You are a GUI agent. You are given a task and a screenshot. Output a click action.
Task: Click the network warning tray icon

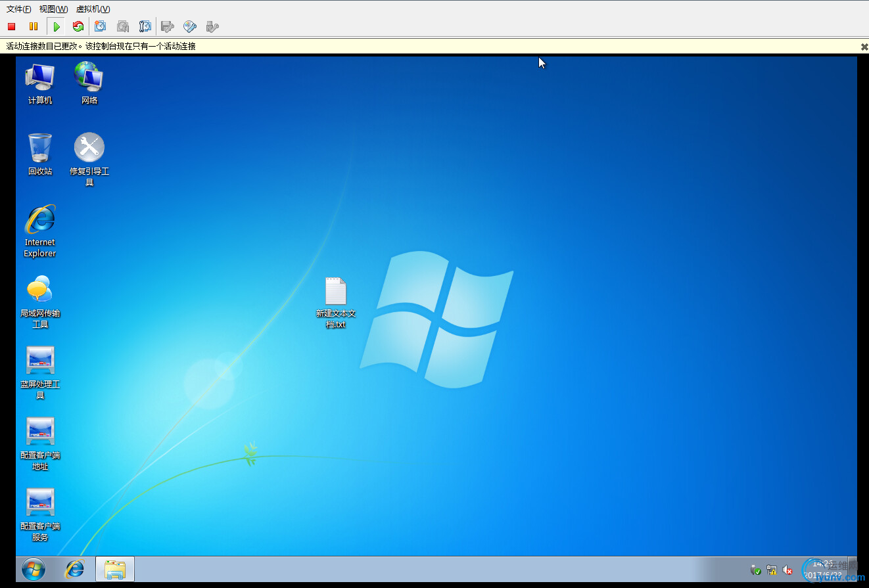coord(772,570)
